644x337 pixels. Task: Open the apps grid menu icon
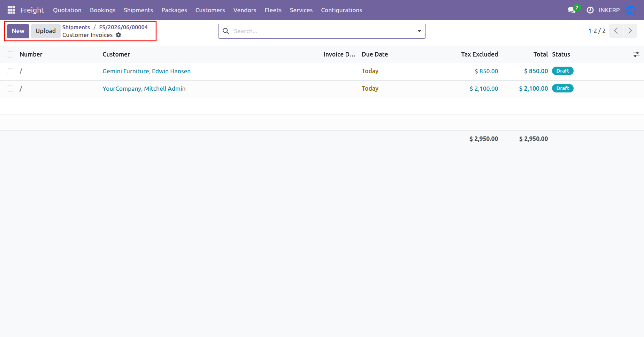[x=11, y=10]
